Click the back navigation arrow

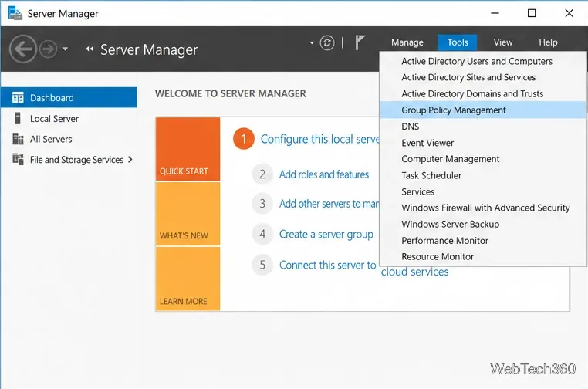tap(23, 49)
